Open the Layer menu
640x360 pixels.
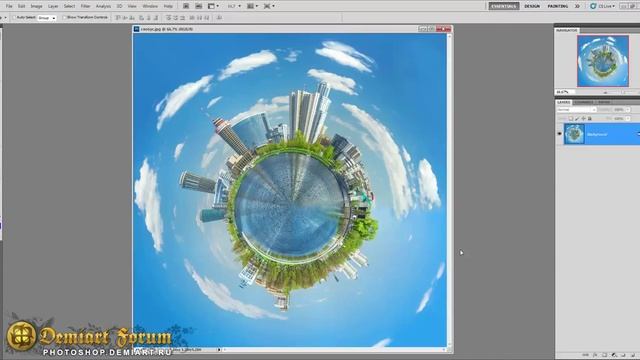pos(53,6)
